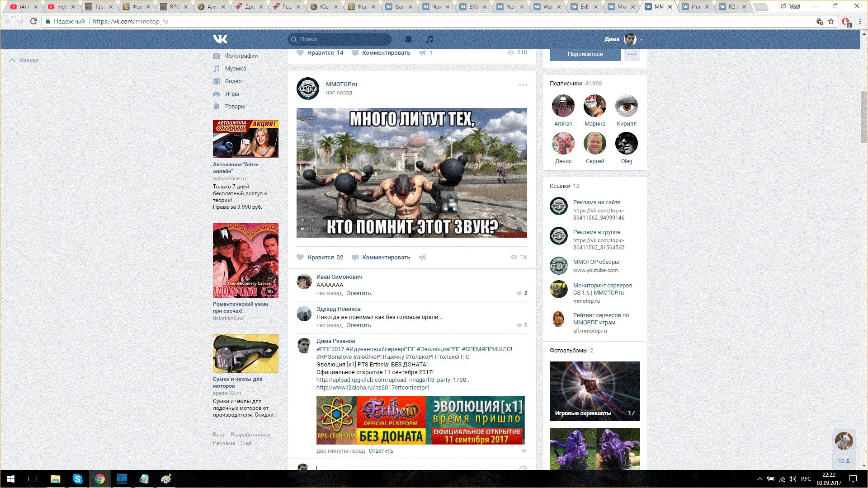This screenshot has width=868, height=488.
Task: Open the Windows action center icon
Action: tap(853, 479)
